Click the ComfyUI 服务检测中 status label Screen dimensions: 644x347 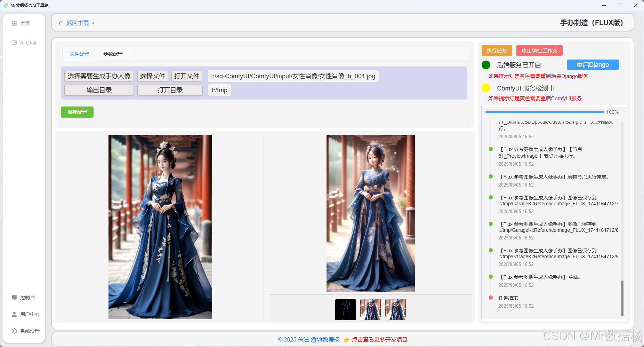click(525, 88)
